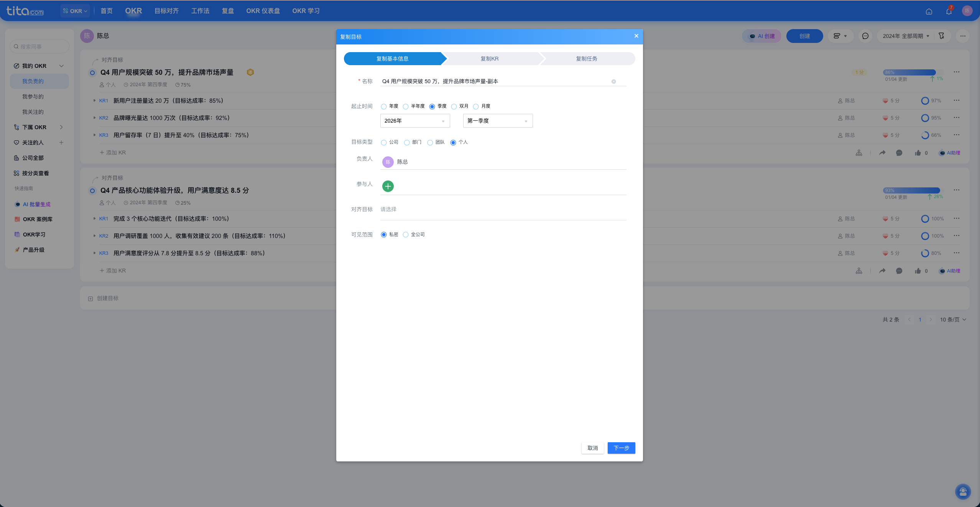Click the 97% progress ring on KR1
Screen dimensions: 980x507
[x=925, y=101]
